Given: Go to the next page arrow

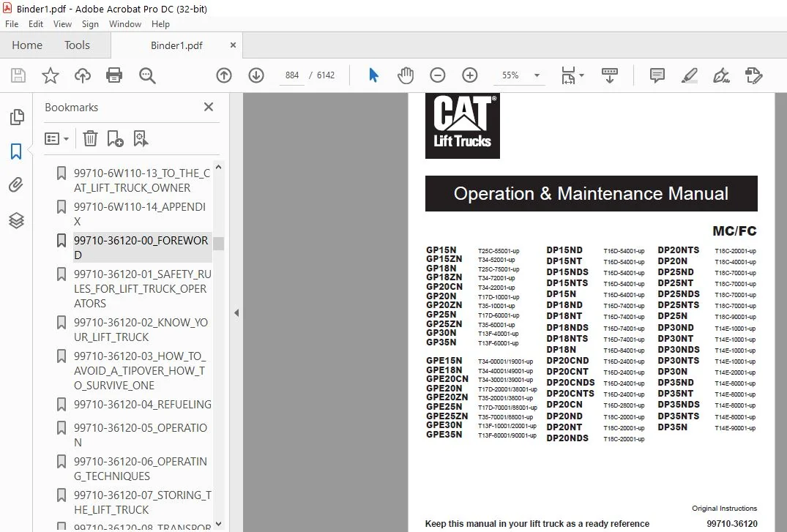Looking at the screenshot, I should [x=256, y=75].
